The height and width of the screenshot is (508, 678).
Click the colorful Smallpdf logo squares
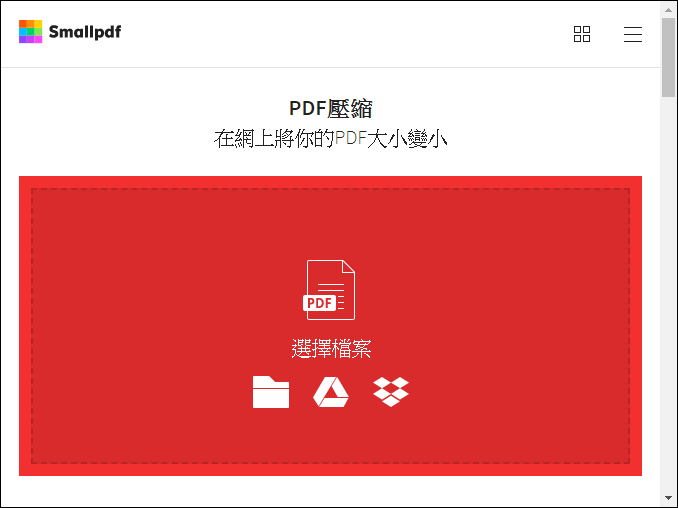coord(30,32)
